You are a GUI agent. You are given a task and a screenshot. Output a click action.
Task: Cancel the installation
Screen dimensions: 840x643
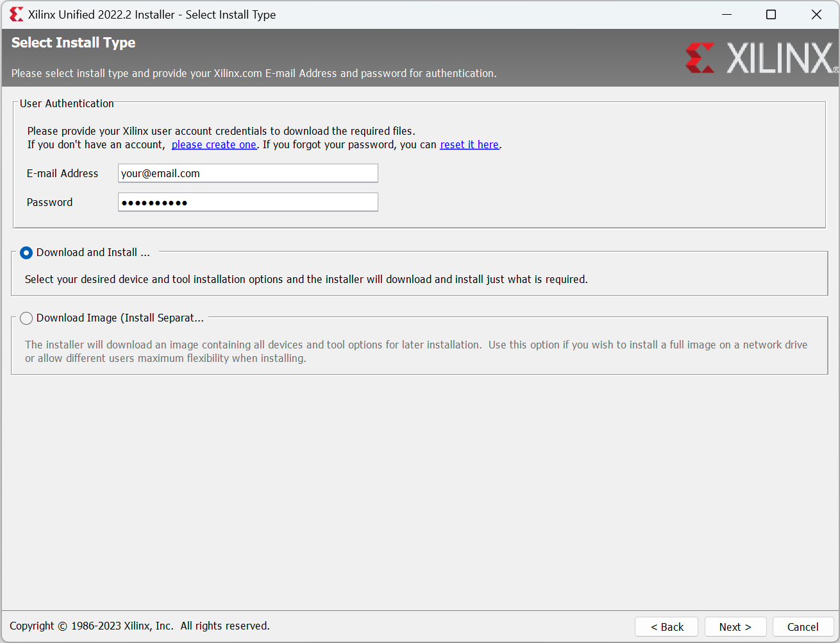[x=802, y=627]
